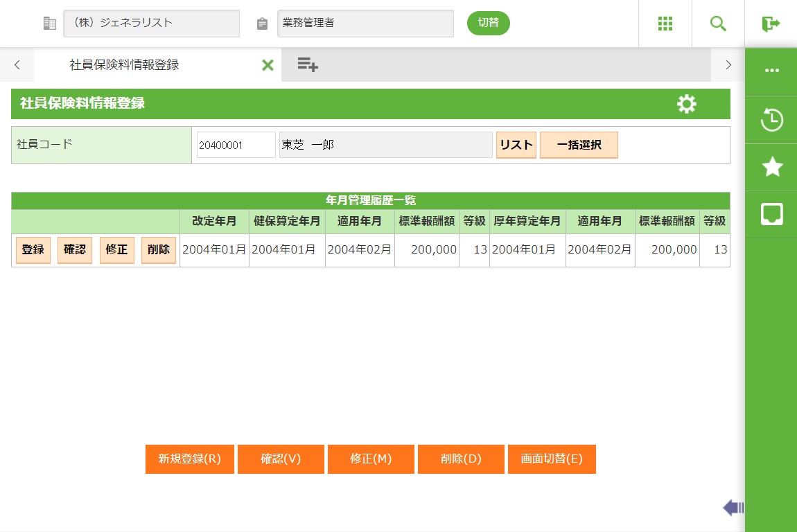Click the row 確認 button
The image size is (797, 532).
[75, 249]
